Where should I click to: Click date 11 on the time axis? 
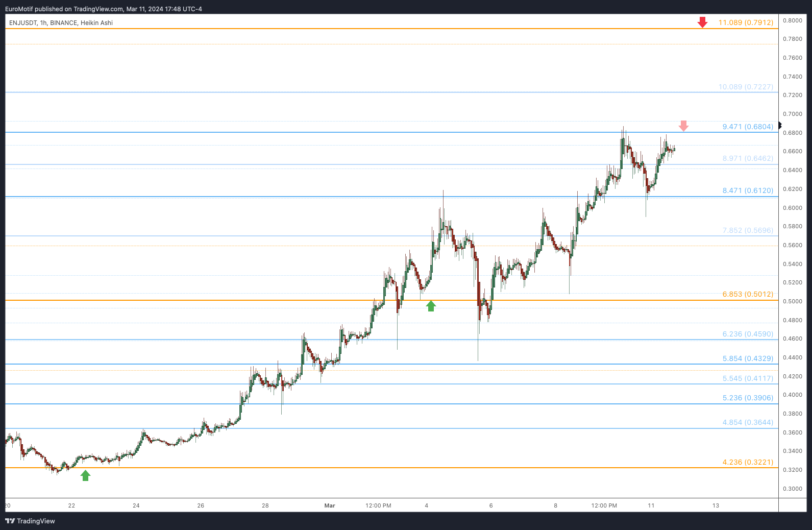pyautogui.click(x=651, y=505)
